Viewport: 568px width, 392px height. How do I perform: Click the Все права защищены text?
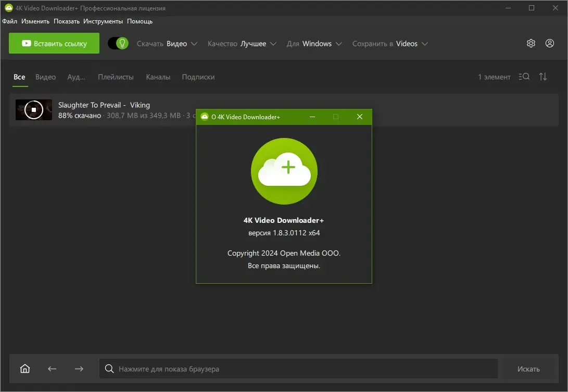pos(284,266)
